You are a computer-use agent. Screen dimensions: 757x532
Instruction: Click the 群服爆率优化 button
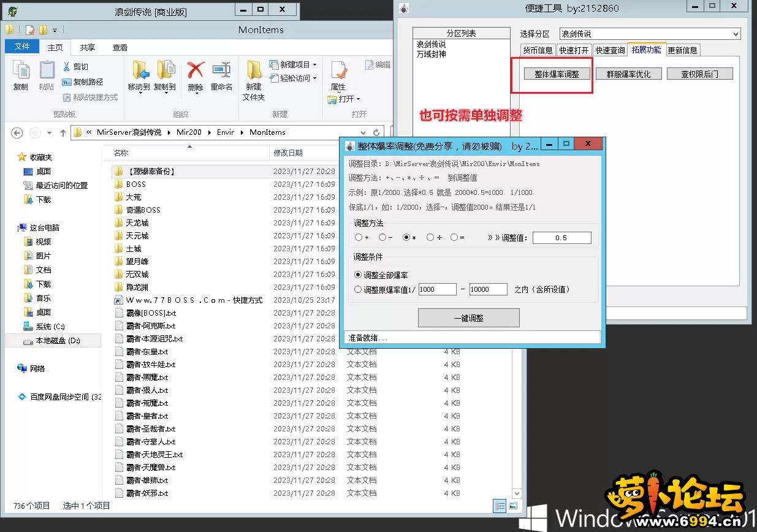(629, 74)
